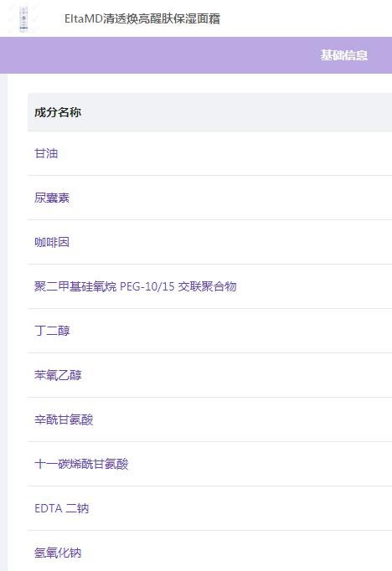392x571 pixels.
Task: Open ingredient link 咖啡因
Action: [52, 242]
